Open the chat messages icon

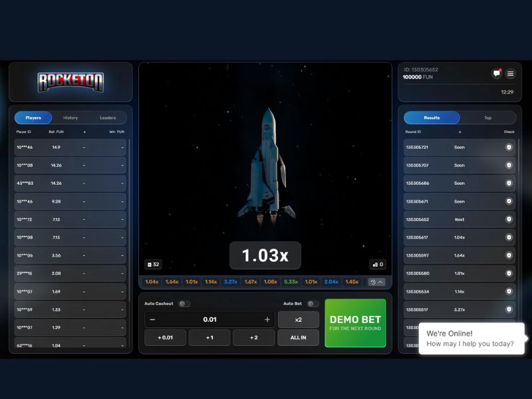(497, 74)
